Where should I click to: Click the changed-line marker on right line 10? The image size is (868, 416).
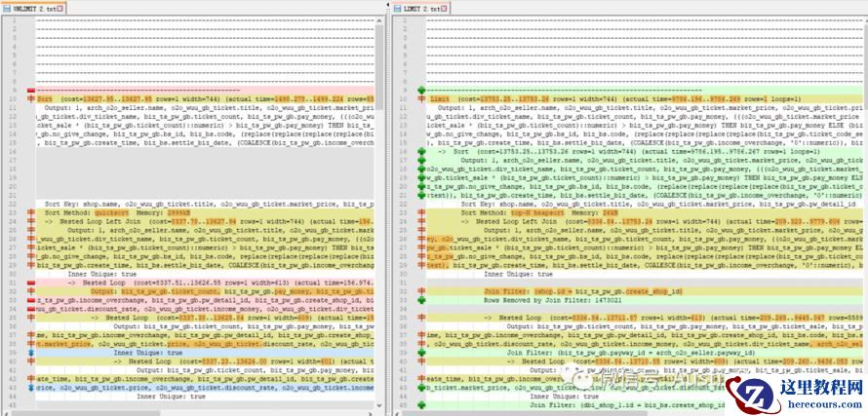pos(420,98)
